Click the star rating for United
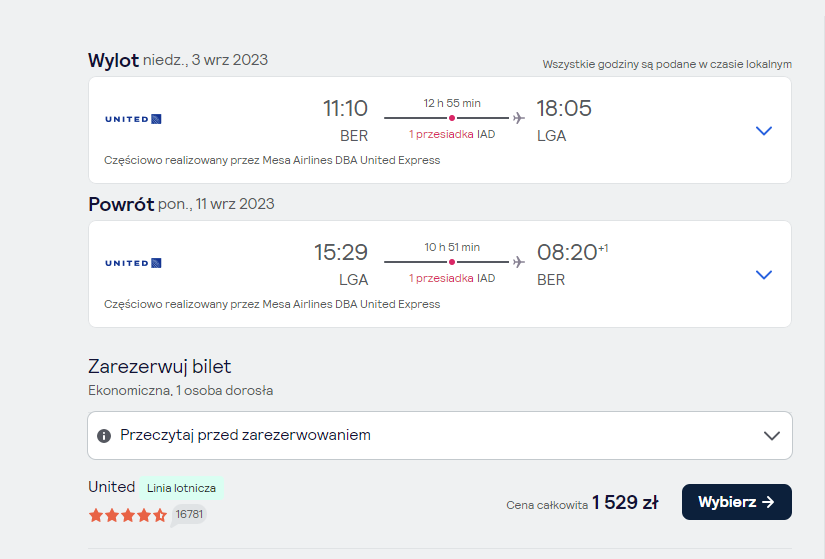 pyautogui.click(x=128, y=515)
